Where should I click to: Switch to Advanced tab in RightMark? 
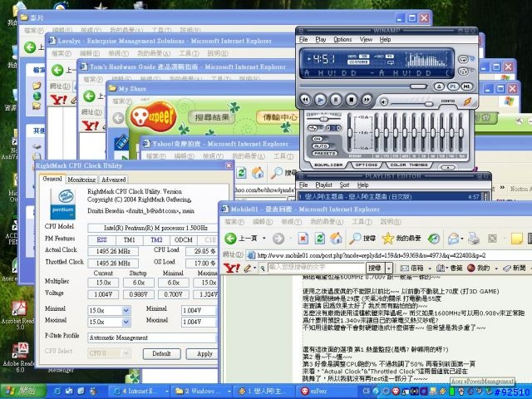[x=113, y=180]
